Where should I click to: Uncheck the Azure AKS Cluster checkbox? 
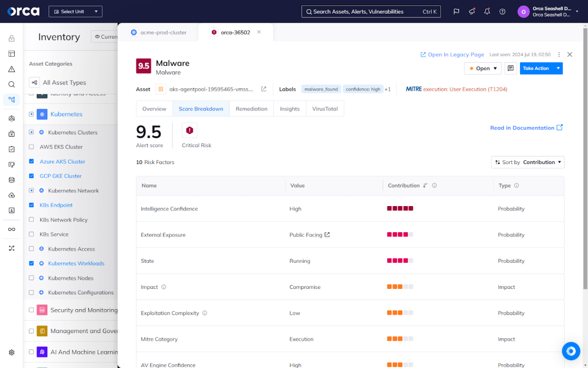coord(32,161)
